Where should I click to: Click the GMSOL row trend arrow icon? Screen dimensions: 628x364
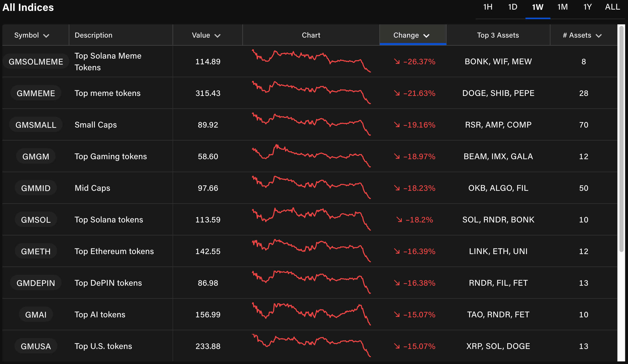(x=399, y=220)
